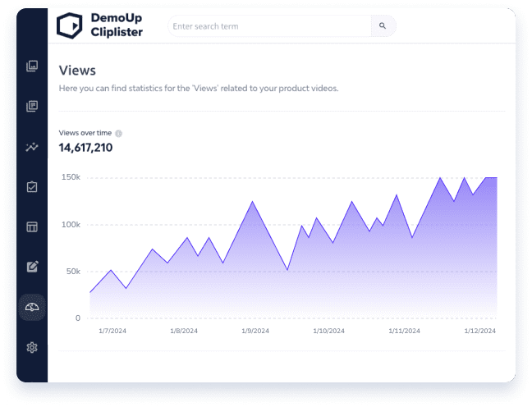Open the video library sidebar icon
Screen dimensions: 532x407
(x=32, y=106)
